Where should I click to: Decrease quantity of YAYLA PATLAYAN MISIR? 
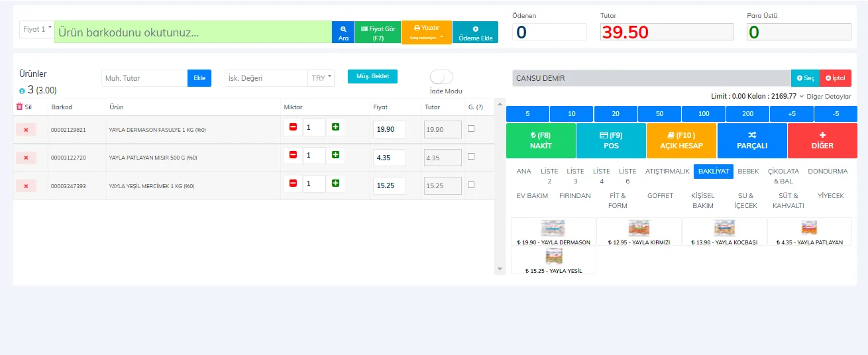(293, 154)
